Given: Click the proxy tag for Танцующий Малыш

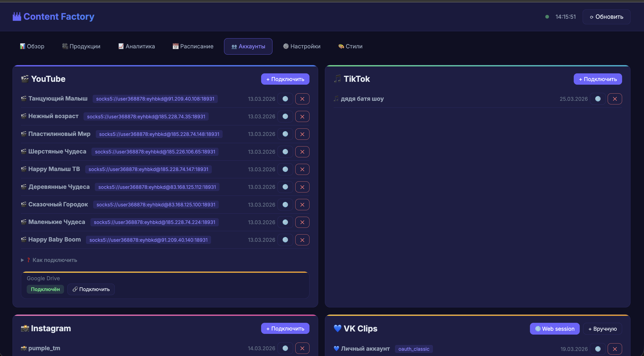Looking at the screenshot, I should [x=155, y=99].
